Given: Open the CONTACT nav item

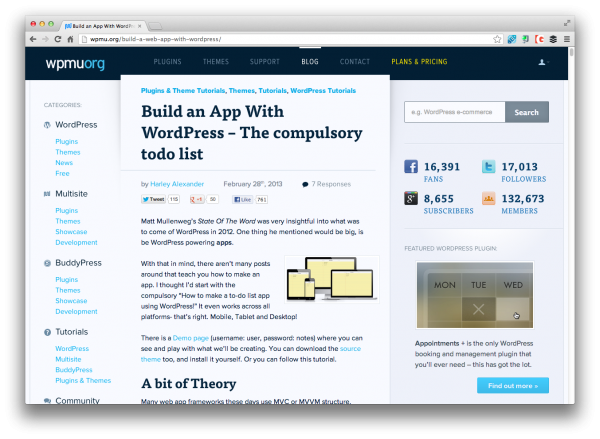Looking at the screenshot, I should point(355,62).
